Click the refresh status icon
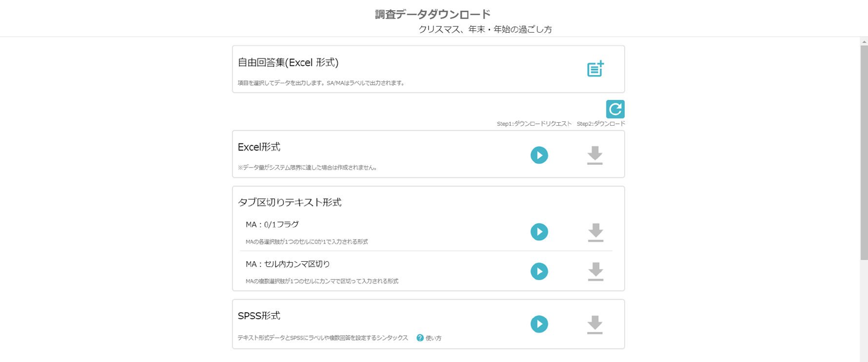868x362 pixels. (x=615, y=109)
